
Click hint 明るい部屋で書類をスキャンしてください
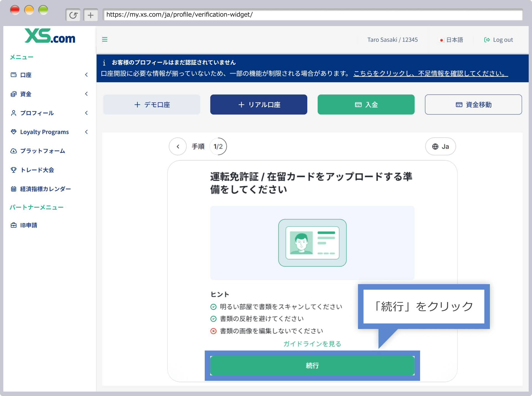pyautogui.click(x=281, y=307)
